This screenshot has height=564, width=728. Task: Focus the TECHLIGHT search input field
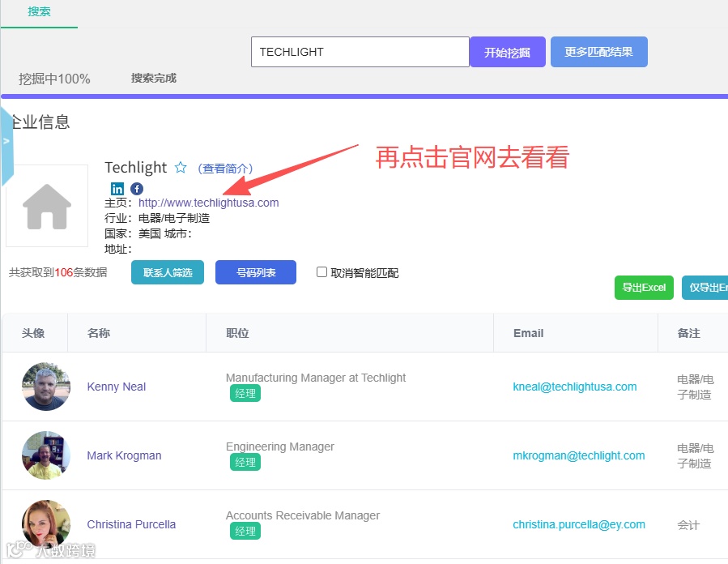coord(360,52)
